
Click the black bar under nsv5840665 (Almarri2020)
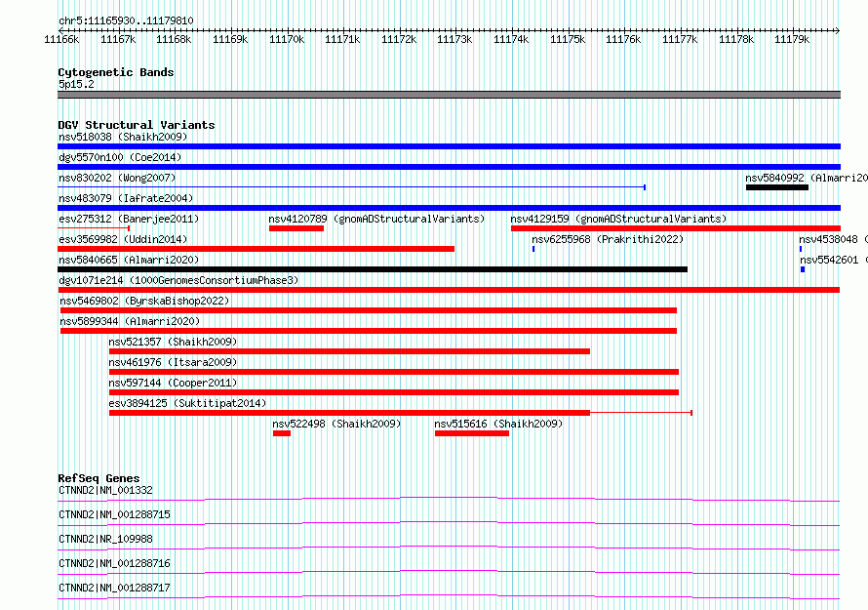point(373,269)
